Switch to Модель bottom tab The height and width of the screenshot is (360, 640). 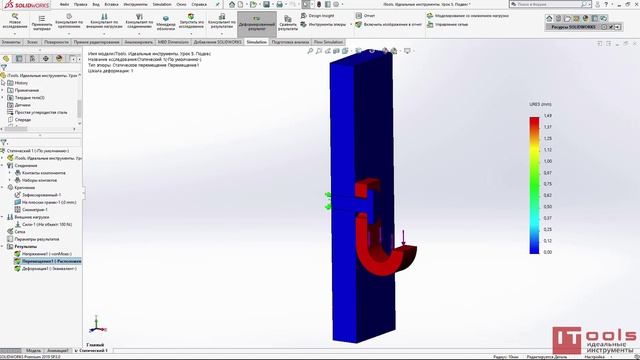[33, 351]
